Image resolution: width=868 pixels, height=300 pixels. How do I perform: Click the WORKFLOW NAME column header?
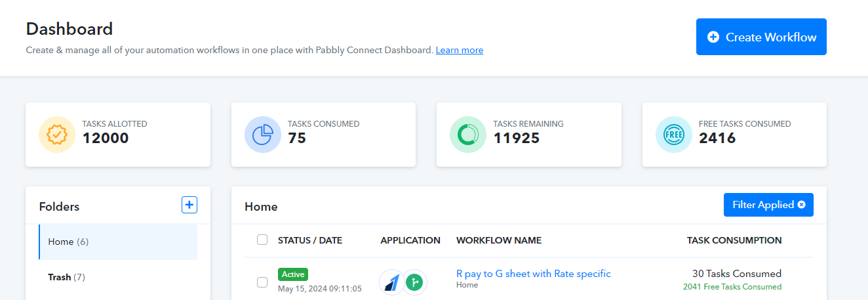click(499, 240)
